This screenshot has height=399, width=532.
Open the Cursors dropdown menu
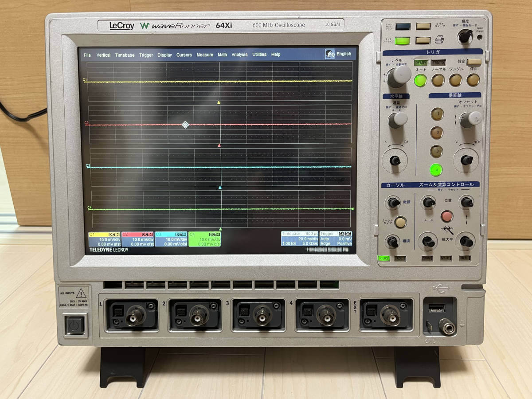[x=184, y=55]
